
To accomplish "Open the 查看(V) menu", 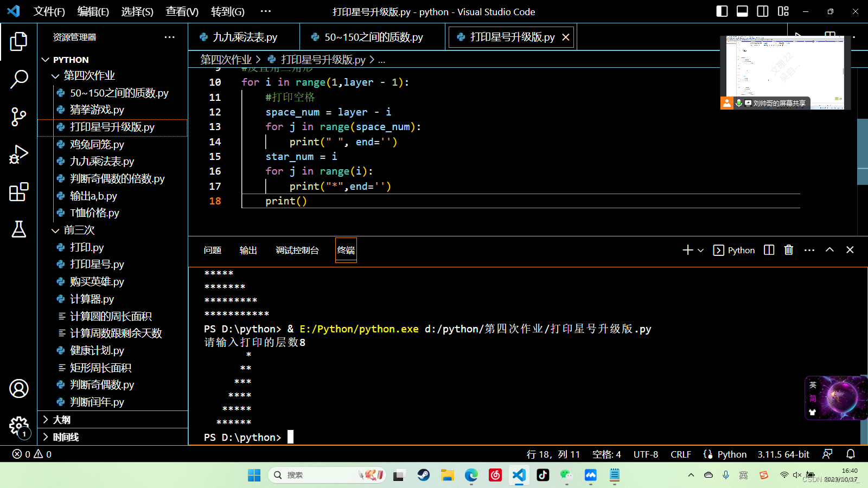I will 182,11.
